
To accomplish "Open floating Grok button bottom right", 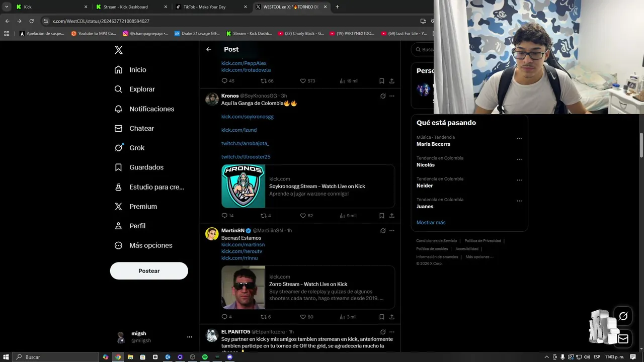I will (623, 316).
